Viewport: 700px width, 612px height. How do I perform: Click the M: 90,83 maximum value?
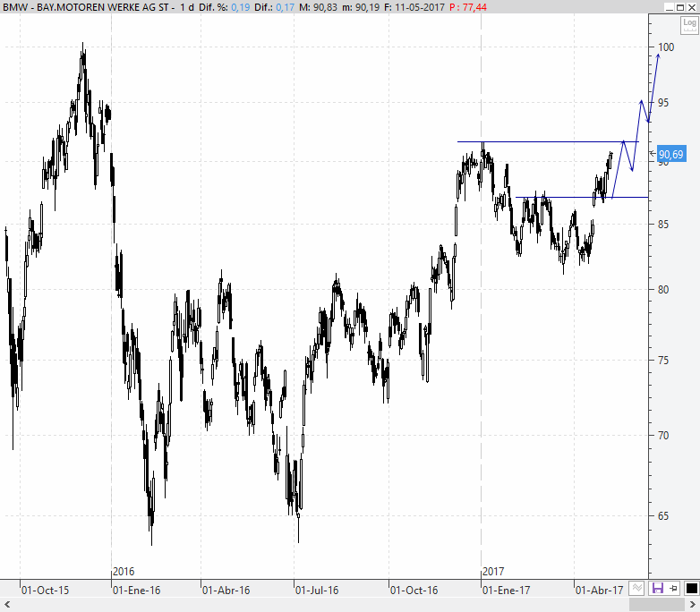[318, 7]
